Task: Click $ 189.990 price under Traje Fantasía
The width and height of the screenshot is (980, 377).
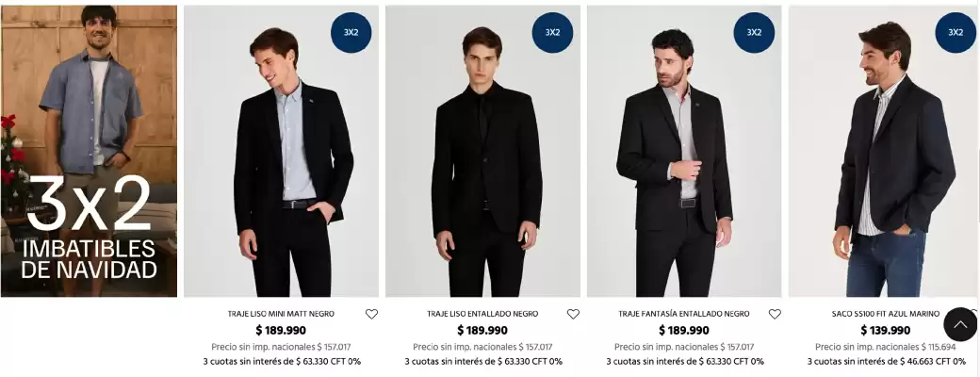Action: coord(684,331)
